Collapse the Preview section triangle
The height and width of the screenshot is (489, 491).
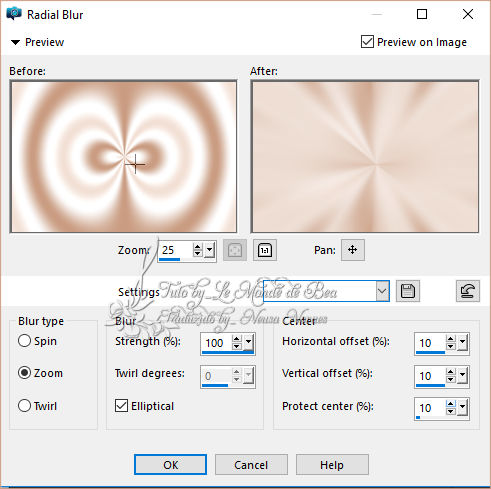click(x=15, y=42)
